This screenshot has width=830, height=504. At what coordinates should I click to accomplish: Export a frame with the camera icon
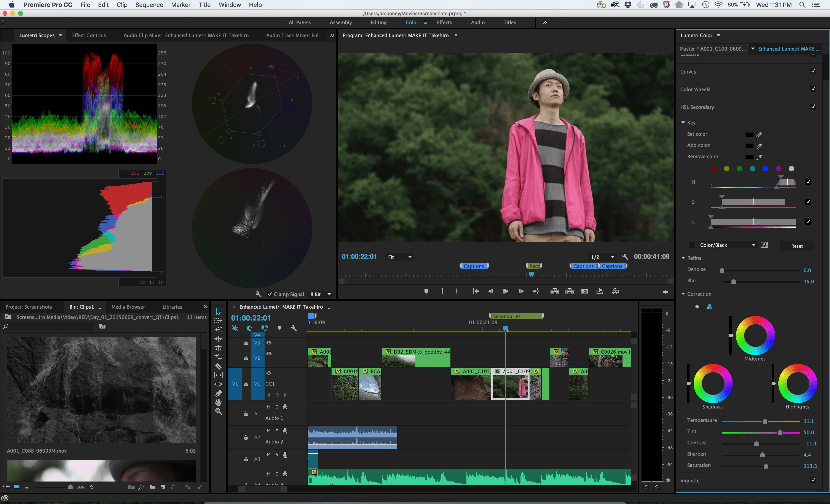(585, 291)
